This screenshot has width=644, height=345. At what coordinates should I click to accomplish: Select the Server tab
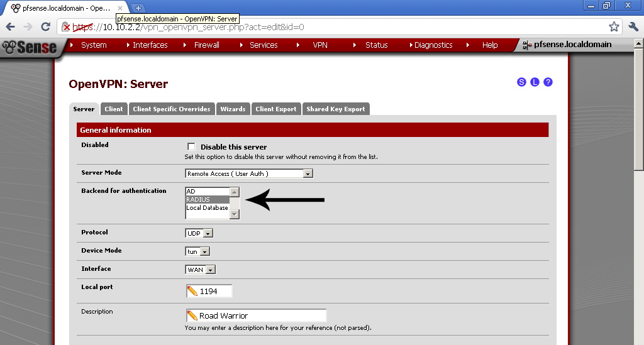pos(84,109)
